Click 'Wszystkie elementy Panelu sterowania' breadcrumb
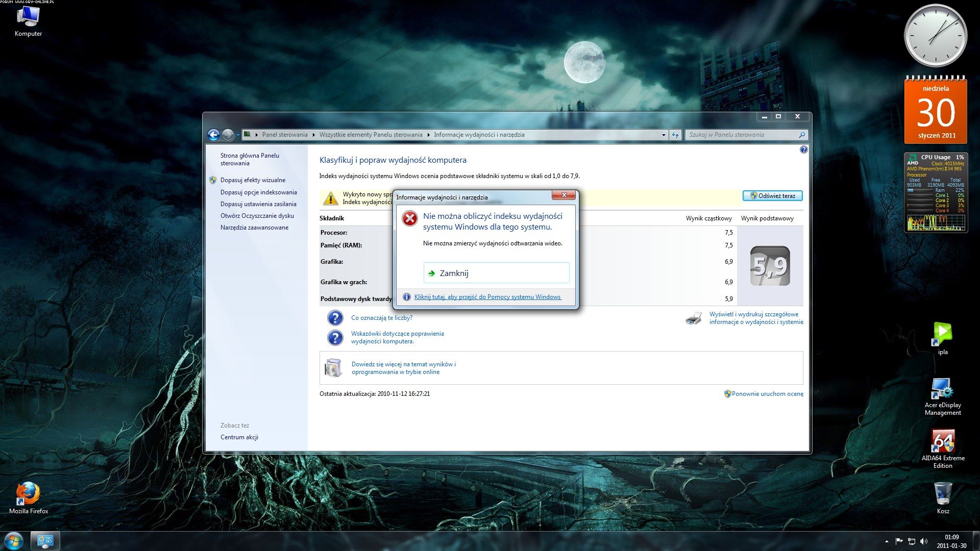The height and width of the screenshot is (551, 980). pyautogui.click(x=371, y=135)
